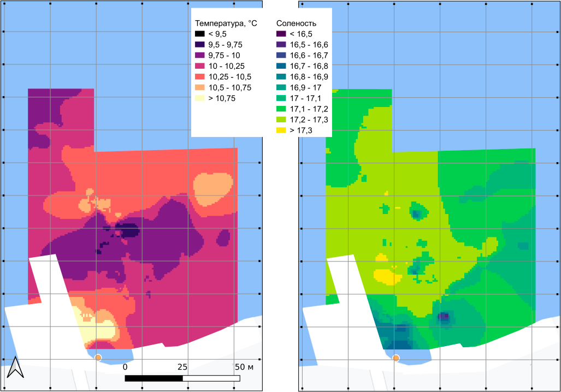Screen dimensions: 561x392
Task: Select the '9,5 - 9,75' temperature swatch
Action: pyautogui.click(x=200, y=45)
